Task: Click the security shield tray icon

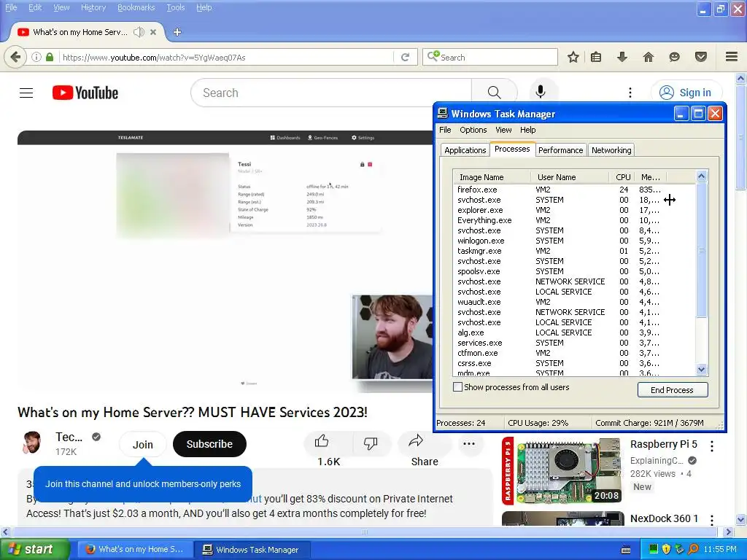Action: coord(666,550)
